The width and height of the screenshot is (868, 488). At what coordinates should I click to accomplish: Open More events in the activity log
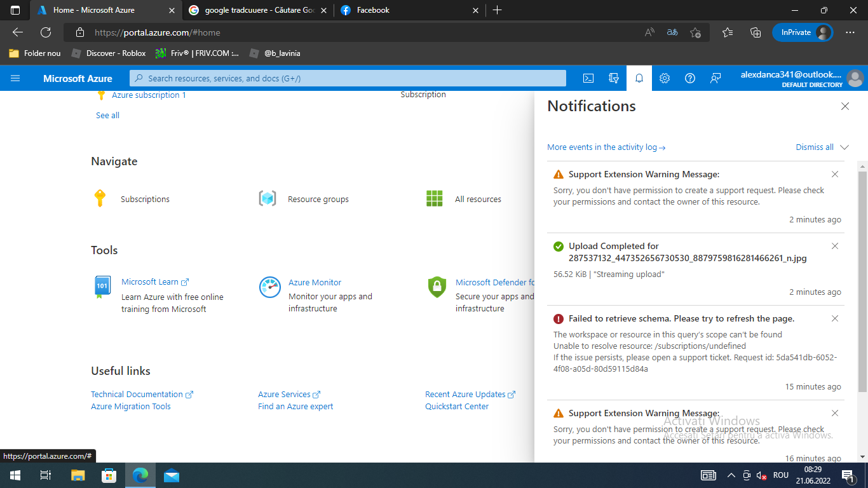[x=606, y=147]
